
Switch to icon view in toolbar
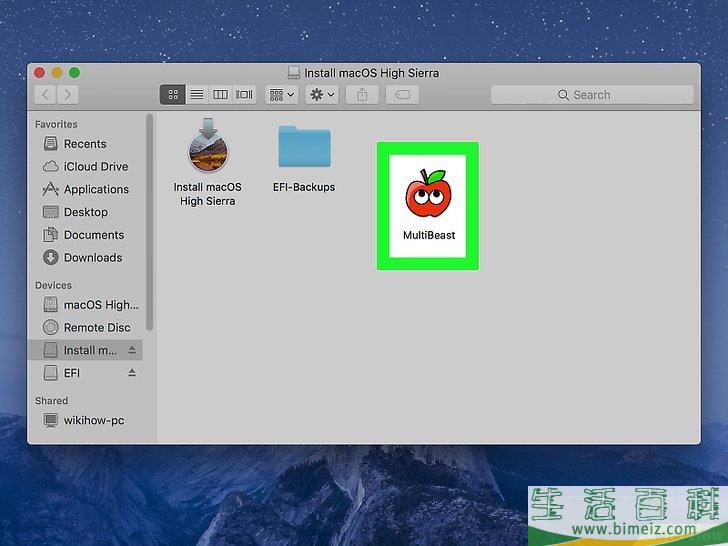[x=173, y=95]
